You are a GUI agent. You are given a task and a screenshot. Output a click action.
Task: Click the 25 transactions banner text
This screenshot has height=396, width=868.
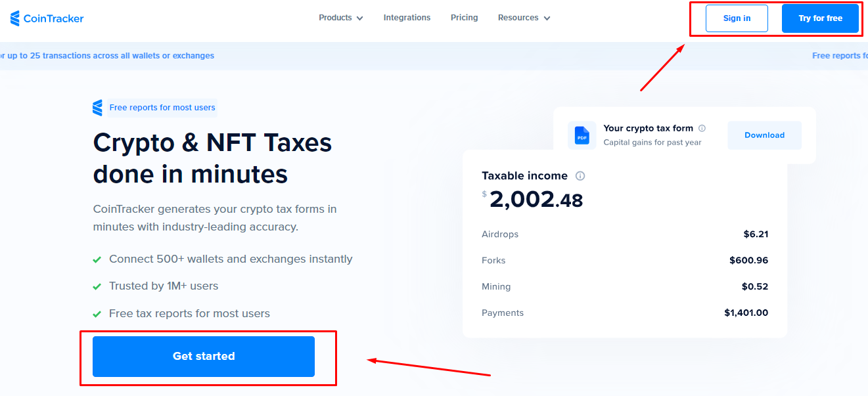coord(107,56)
